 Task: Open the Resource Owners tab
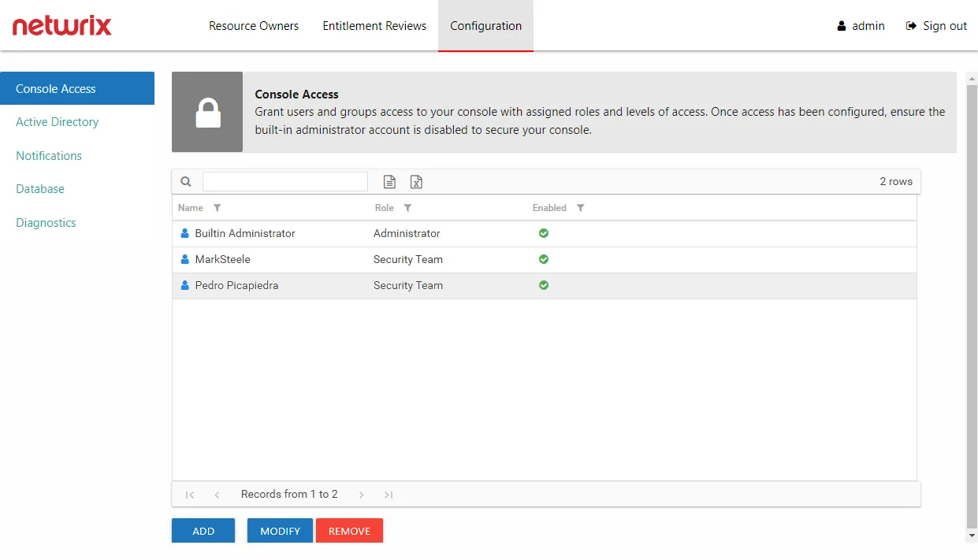coord(254,26)
